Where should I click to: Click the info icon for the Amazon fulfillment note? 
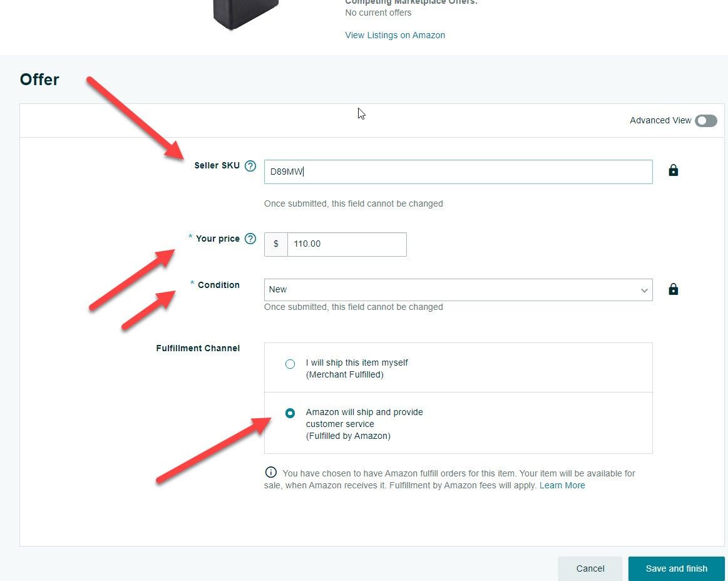tap(270, 472)
